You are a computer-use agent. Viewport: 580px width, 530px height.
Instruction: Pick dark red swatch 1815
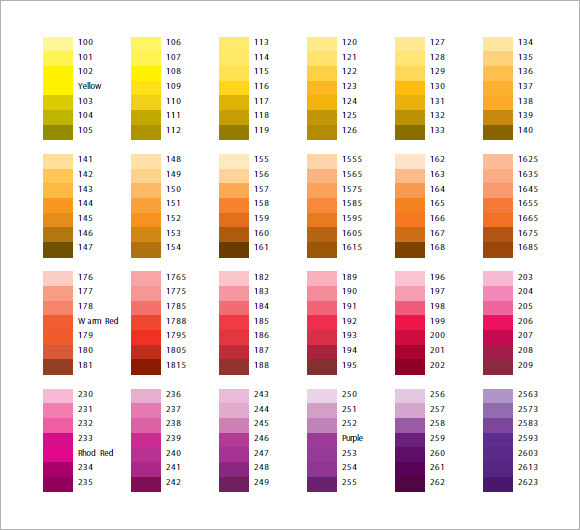coord(146,367)
